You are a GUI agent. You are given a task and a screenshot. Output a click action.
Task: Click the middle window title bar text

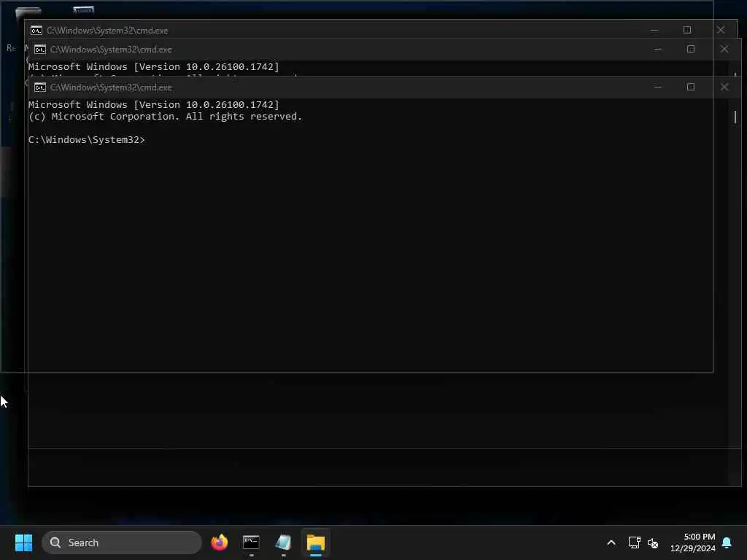(111, 49)
